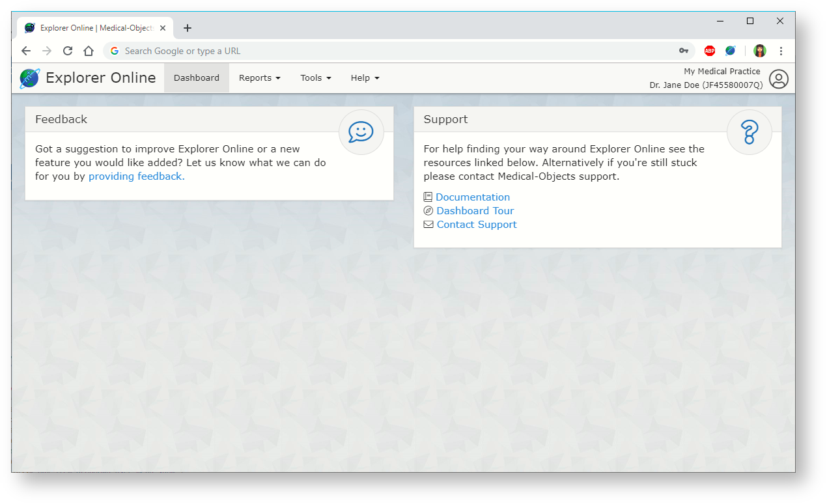Click the Explorer Online globe logo
Image resolution: width=827 pixels, height=504 pixels.
(30, 78)
